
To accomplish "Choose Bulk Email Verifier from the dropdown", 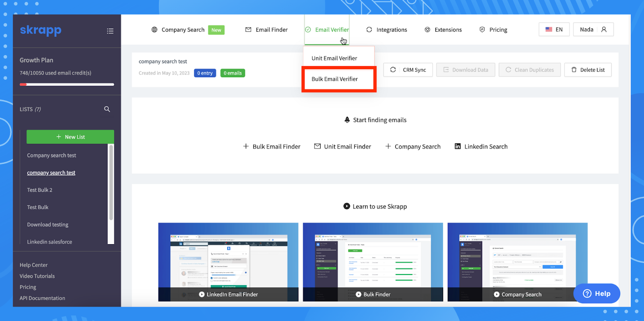I will coord(335,79).
